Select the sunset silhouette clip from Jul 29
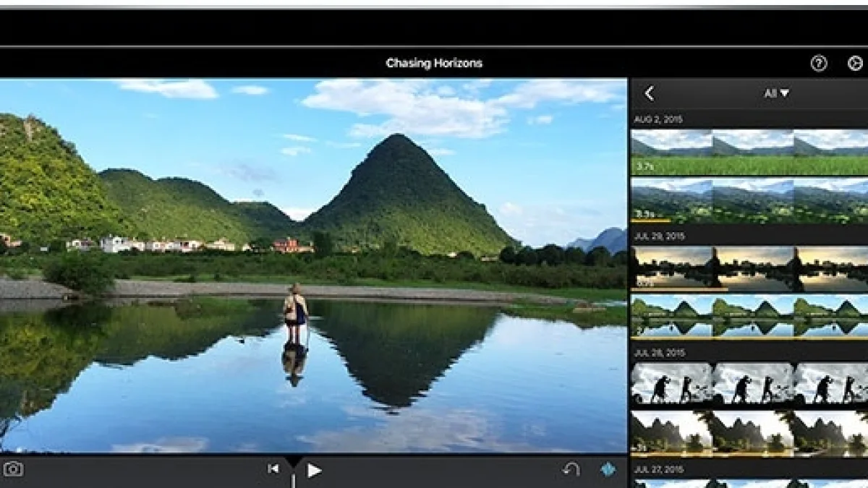The width and height of the screenshot is (868, 488). [x=749, y=269]
